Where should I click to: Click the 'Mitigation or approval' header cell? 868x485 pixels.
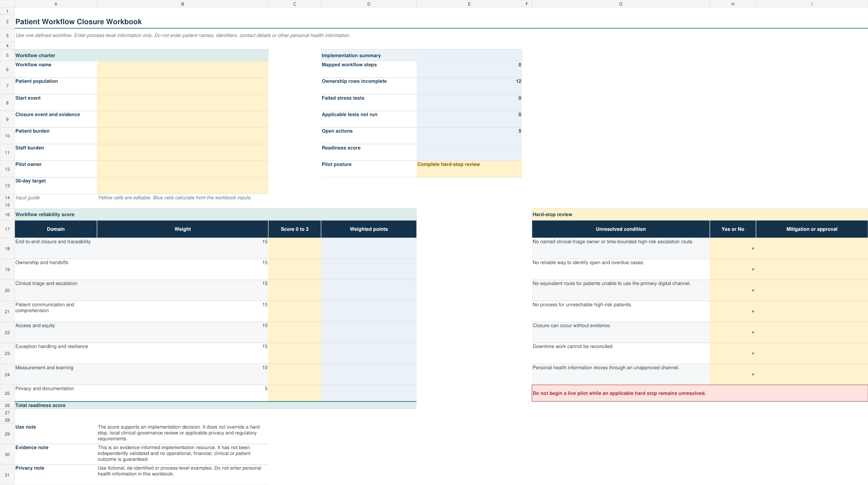click(x=812, y=229)
